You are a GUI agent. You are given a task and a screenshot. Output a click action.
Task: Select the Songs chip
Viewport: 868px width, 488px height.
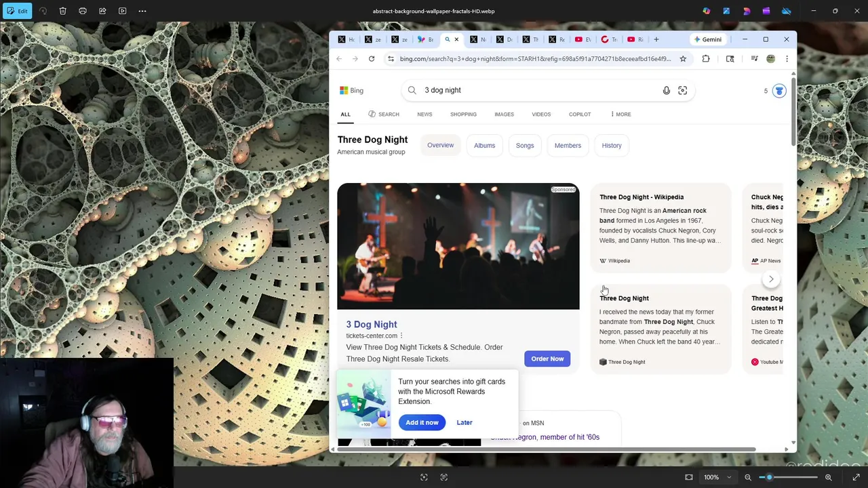[x=525, y=146]
